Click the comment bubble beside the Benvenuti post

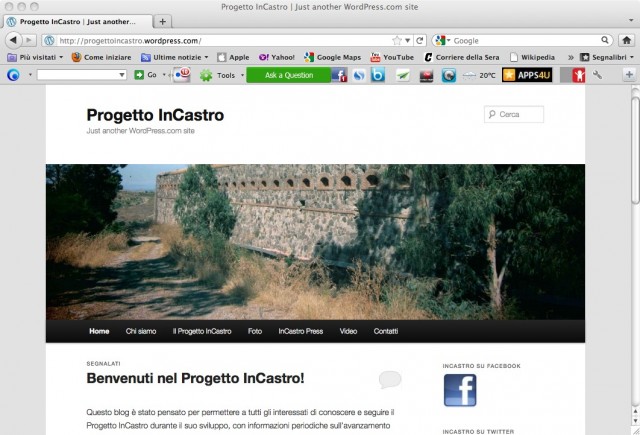coord(390,379)
